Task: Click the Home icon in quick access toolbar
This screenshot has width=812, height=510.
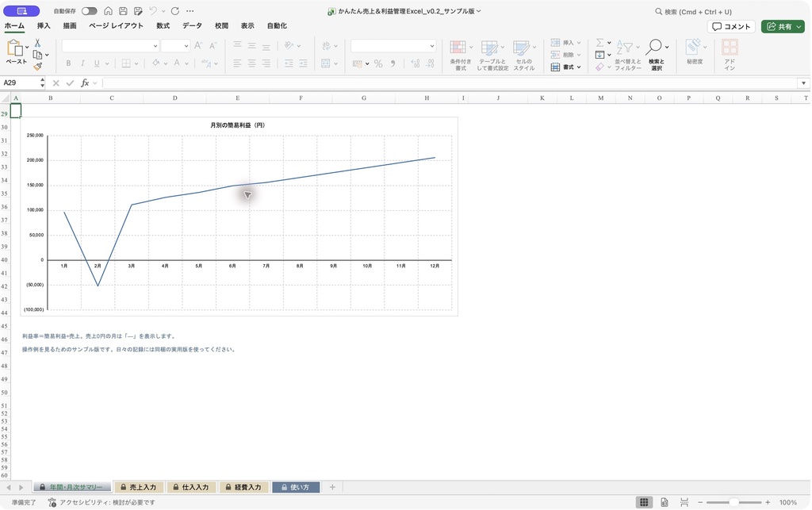Action: [x=108, y=11]
